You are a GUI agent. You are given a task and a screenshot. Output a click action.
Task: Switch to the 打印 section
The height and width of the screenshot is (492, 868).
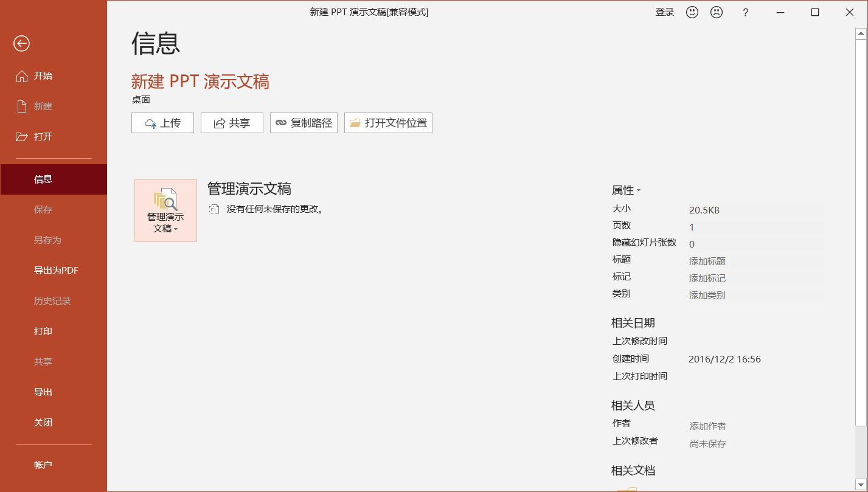pyautogui.click(x=43, y=331)
